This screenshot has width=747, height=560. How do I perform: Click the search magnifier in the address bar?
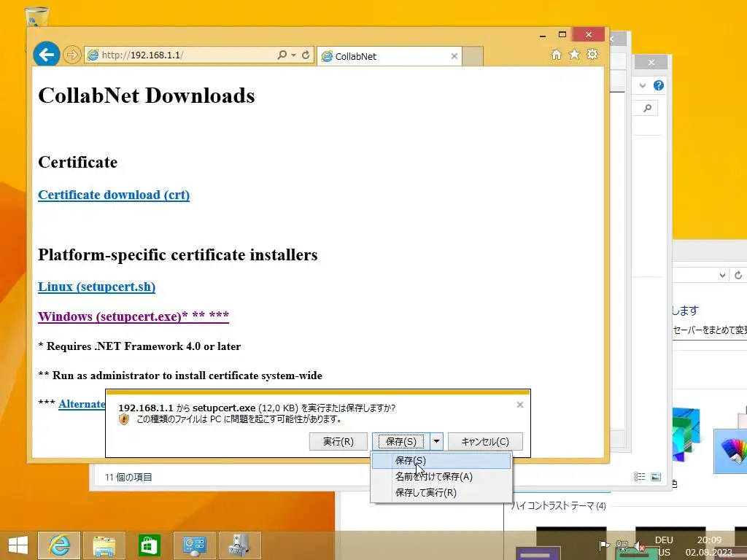click(x=282, y=55)
